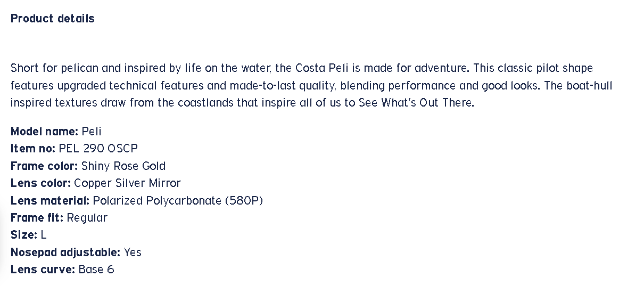This screenshot has width=644, height=293.
Task: Click the Copper Silver Mirror value
Action: click(128, 183)
